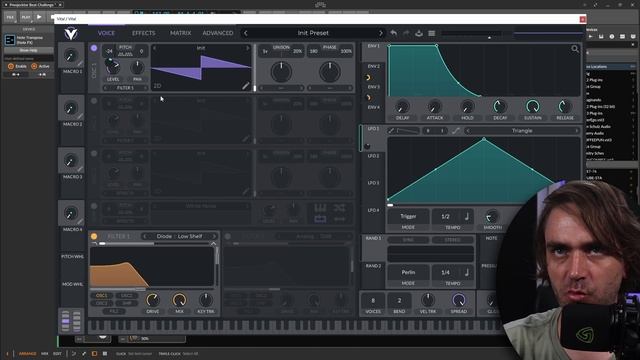Image resolution: width=640 pixels, height=360 pixels.
Task: Select previous preset with left arrow
Action: click(245, 33)
